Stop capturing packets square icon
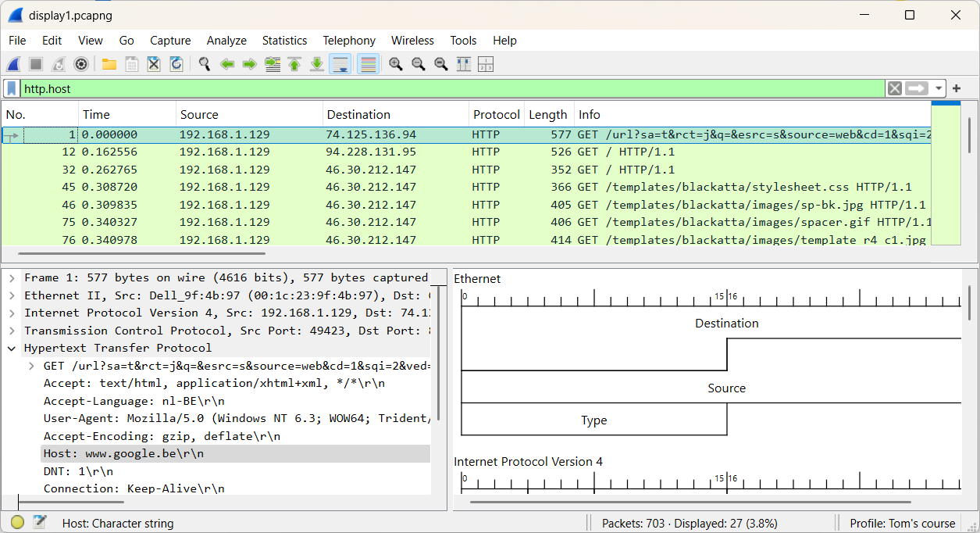The image size is (980, 533). tap(36, 64)
